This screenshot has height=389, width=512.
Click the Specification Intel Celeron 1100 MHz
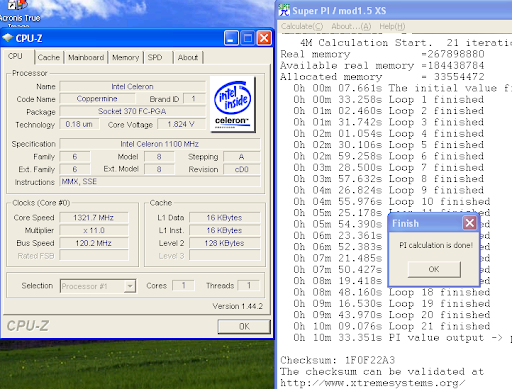pos(160,144)
